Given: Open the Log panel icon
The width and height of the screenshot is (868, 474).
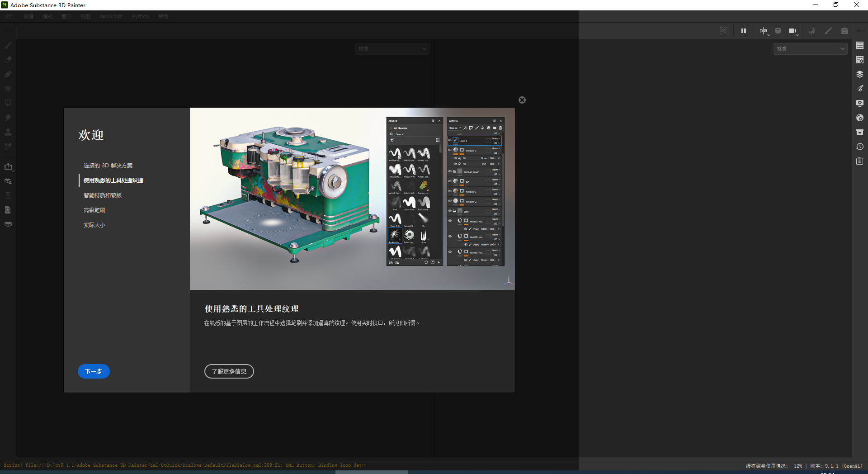Looking at the screenshot, I should pos(860,161).
